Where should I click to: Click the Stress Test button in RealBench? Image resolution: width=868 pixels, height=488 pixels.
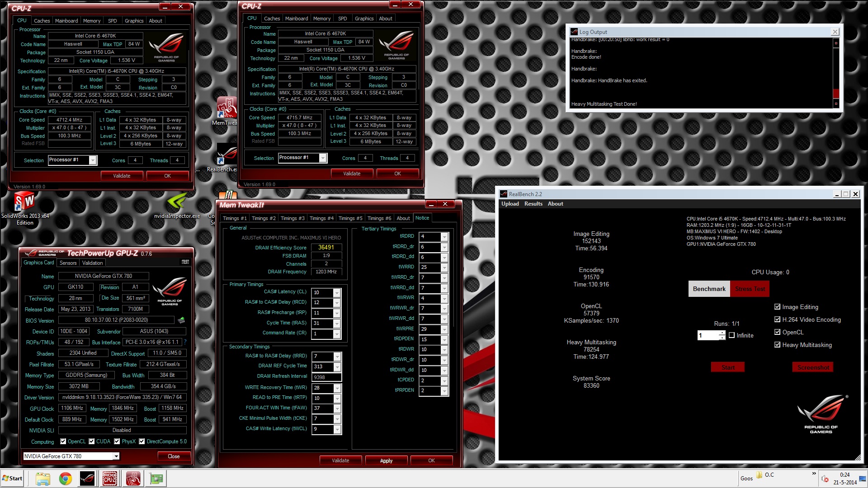click(x=750, y=289)
